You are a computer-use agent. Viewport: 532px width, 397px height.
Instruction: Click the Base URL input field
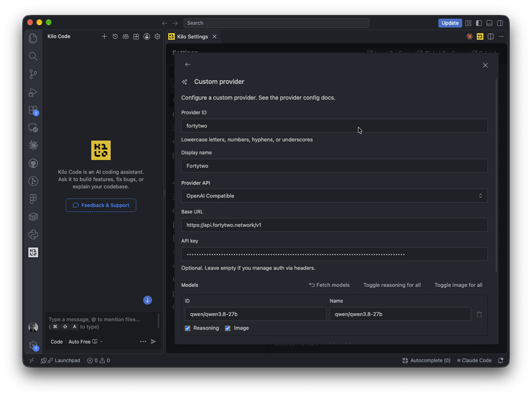(x=334, y=225)
